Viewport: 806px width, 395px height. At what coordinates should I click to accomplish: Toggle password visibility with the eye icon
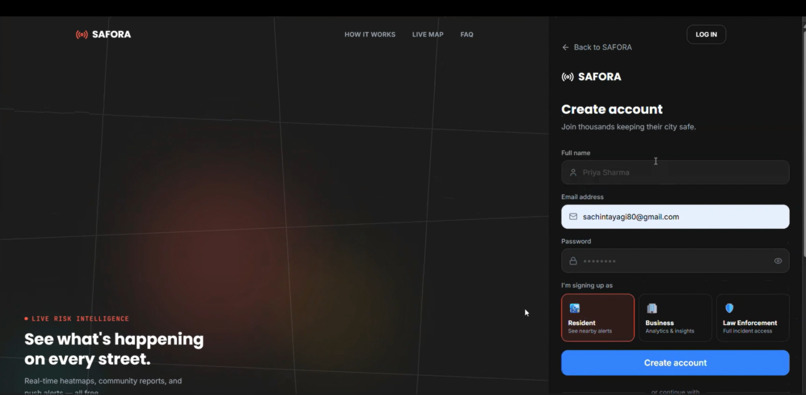778,261
